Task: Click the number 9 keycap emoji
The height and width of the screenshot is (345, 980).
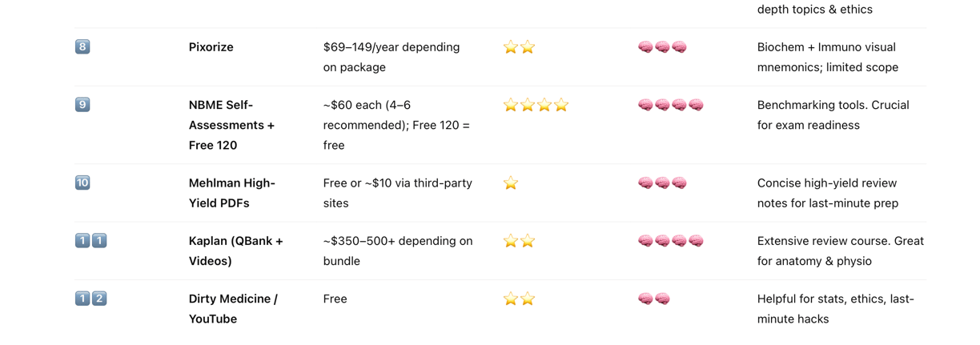Action: [82, 104]
